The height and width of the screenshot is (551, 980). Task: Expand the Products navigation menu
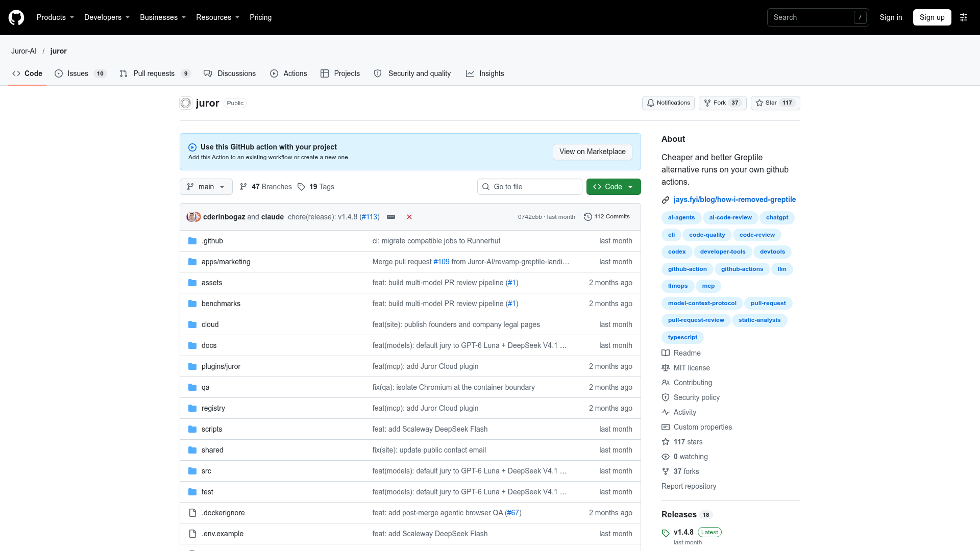(x=55, y=17)
